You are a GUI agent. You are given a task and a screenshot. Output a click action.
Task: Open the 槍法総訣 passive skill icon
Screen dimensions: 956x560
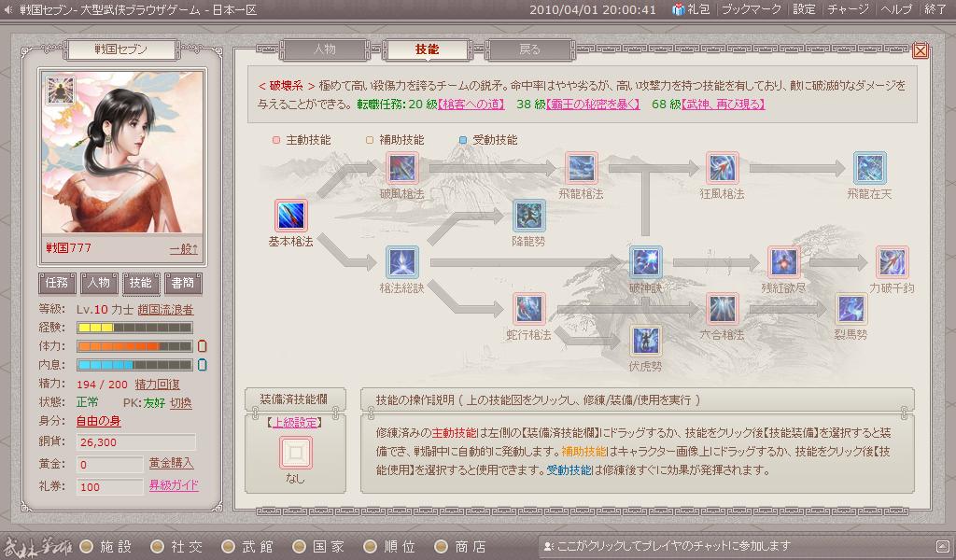tap(402, 262)
